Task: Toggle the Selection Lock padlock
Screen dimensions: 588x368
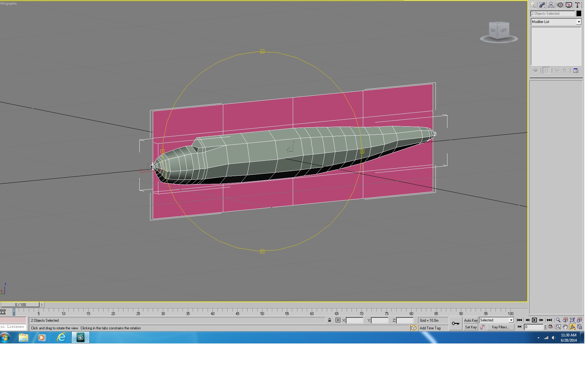Action: point(330,320)
